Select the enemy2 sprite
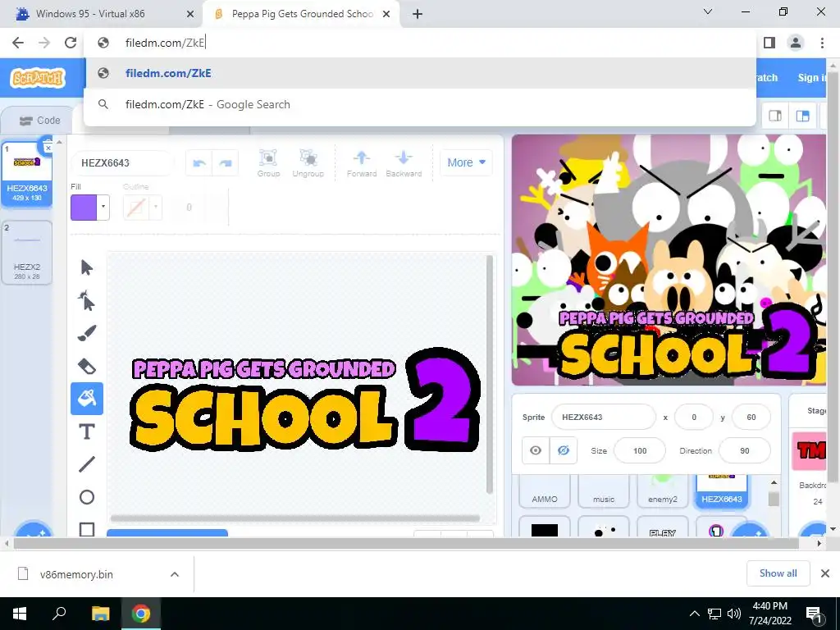840x630 pixels. 663,491
